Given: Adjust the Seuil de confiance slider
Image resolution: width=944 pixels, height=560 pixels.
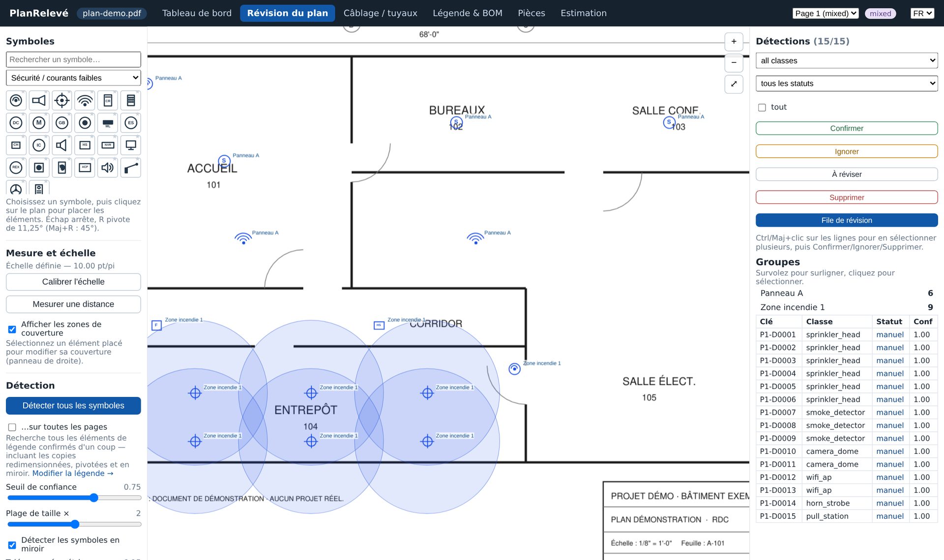Looking at the screenshot, I should tap(74, 498).
